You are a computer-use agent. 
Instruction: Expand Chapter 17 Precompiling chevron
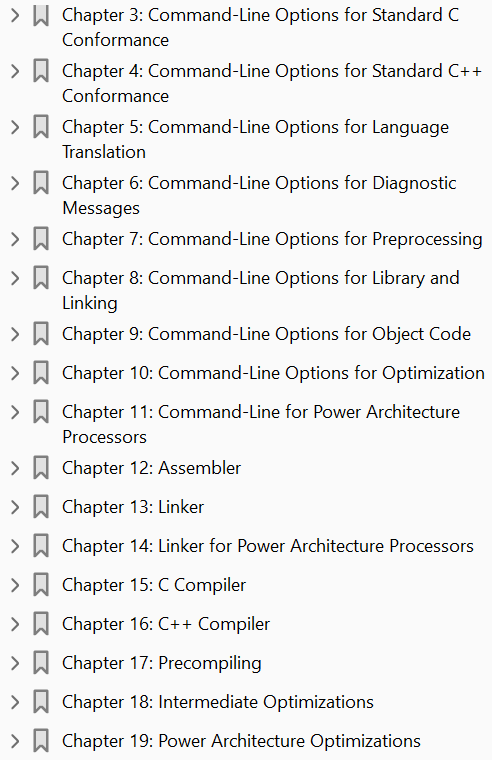tap(15, 663)
